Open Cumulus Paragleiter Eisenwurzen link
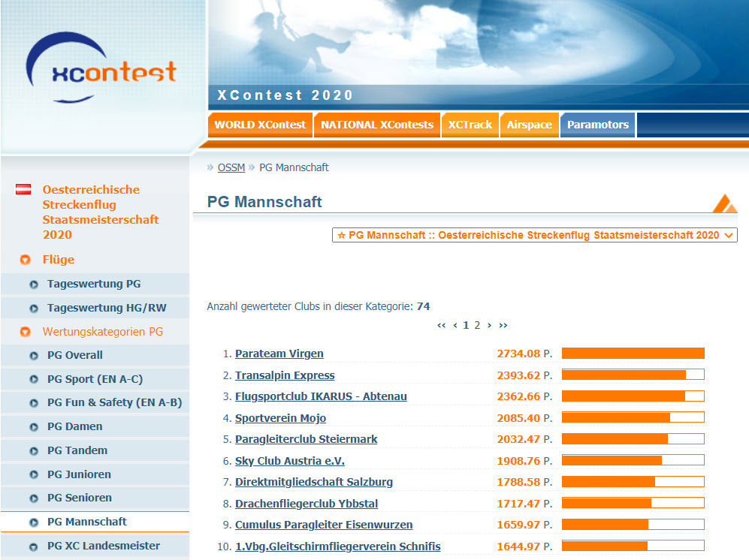Viewport: 749px width, 560px height. [324, 525]
